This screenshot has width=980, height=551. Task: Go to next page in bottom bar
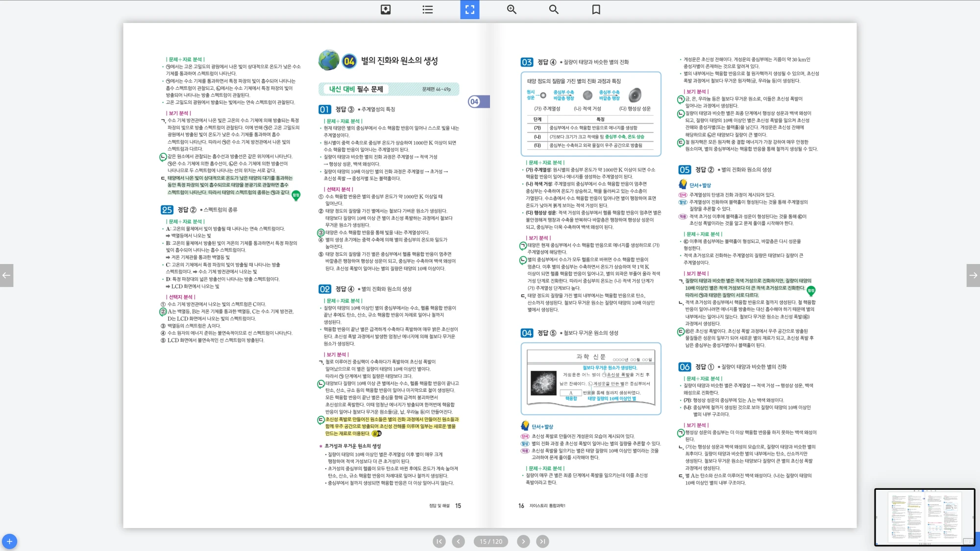pos(523,541)
